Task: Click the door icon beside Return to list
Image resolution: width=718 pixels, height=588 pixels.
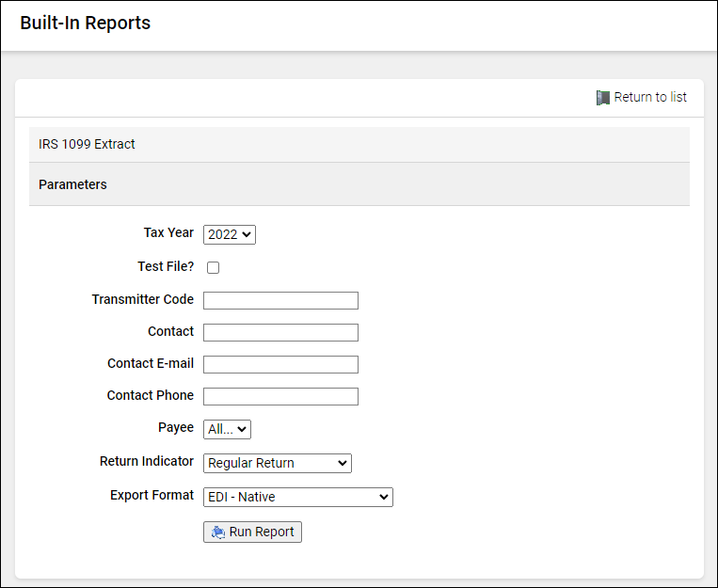Action: tap(603, 98)
